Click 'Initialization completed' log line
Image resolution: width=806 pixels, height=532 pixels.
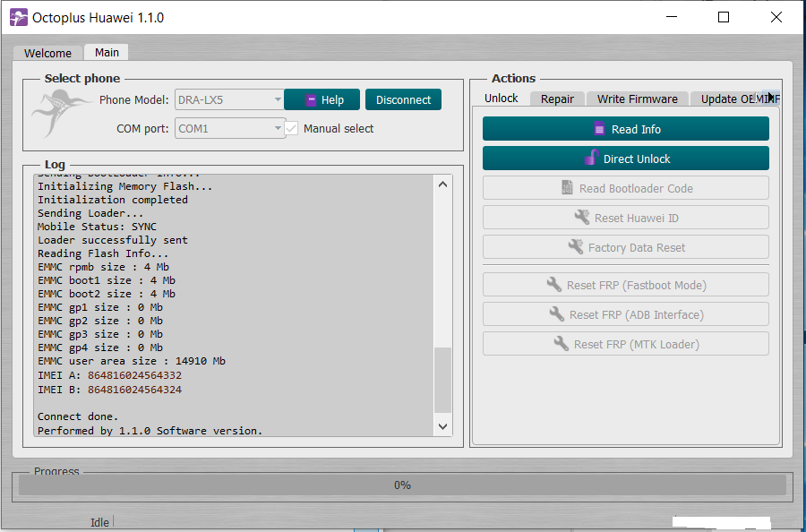(x=113, y=200)
